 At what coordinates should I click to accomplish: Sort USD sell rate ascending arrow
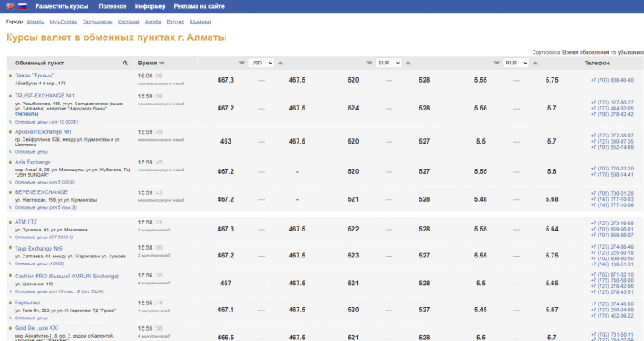[x=280, y=63]
